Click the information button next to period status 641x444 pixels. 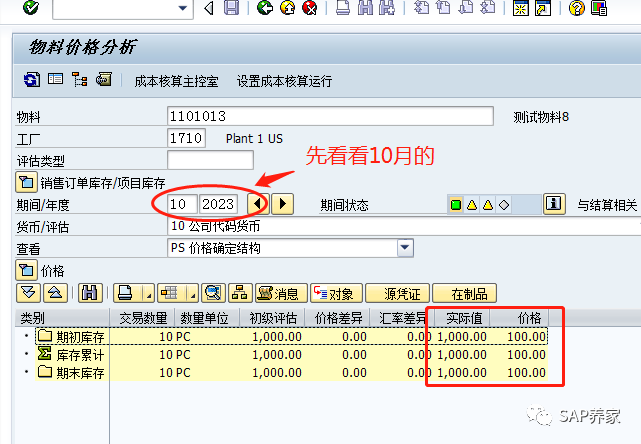[554, 204]
